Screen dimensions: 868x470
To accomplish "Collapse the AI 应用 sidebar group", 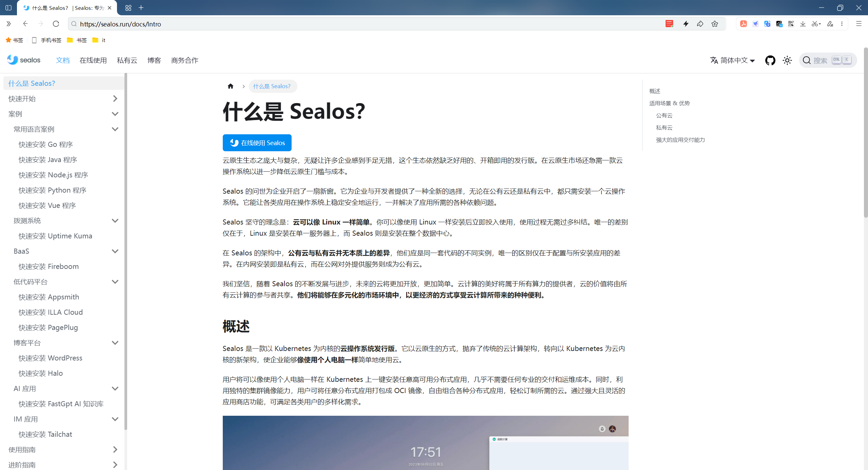I will (x=66, y=389).
